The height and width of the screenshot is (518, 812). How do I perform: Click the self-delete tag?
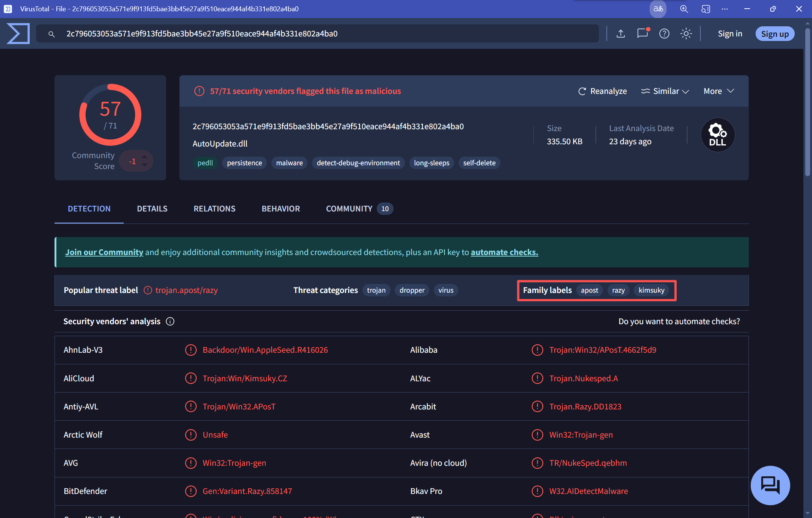479,163
